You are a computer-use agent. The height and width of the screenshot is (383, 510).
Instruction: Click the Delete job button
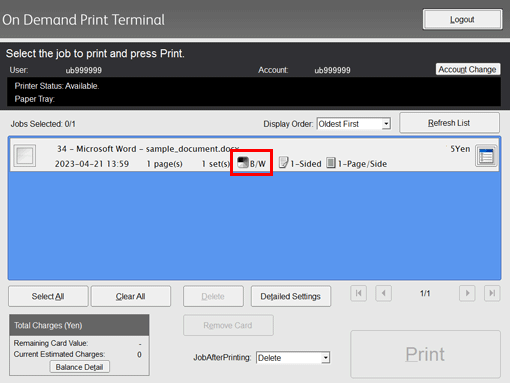[x=213, y=296]
